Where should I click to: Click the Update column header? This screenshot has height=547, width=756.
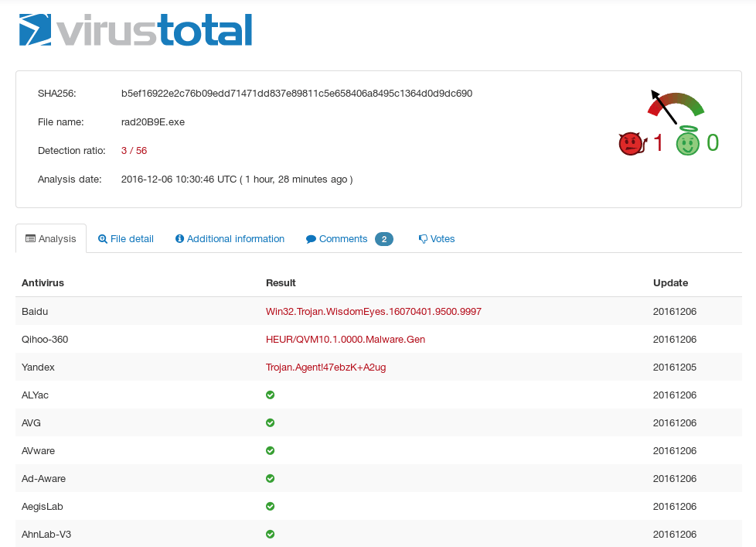pyautogui.click(x=671, y=283)
